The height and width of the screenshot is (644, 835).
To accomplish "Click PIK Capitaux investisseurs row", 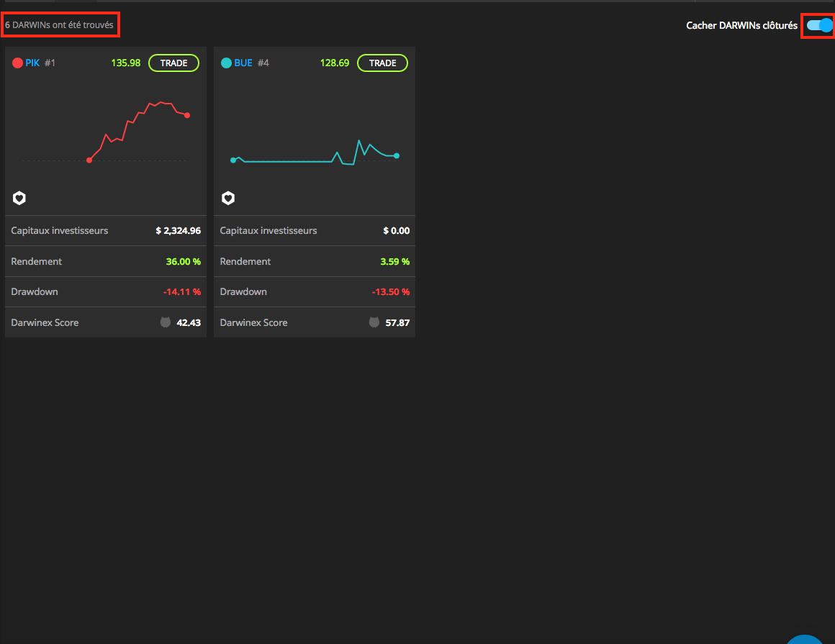I will pos(106,230).
